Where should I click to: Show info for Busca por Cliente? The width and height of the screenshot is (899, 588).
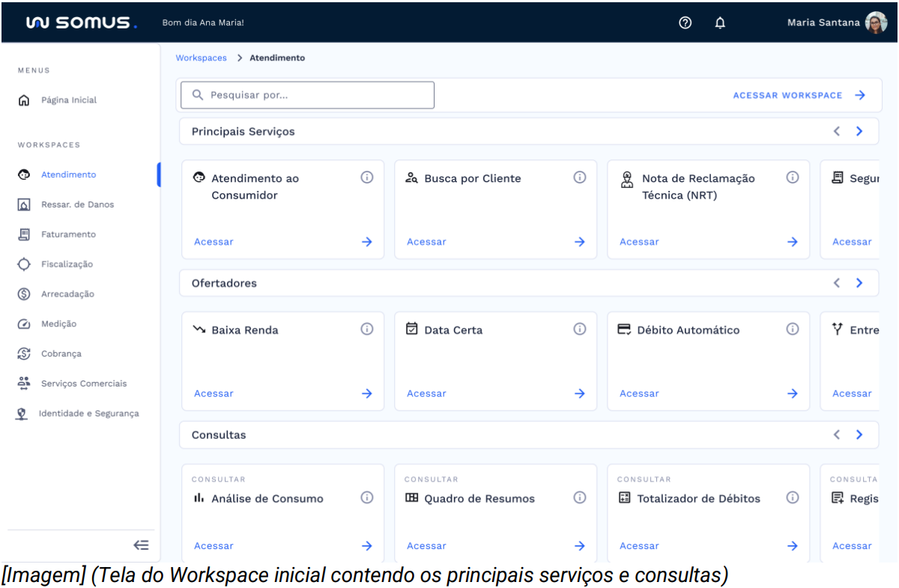coord(580,178)
